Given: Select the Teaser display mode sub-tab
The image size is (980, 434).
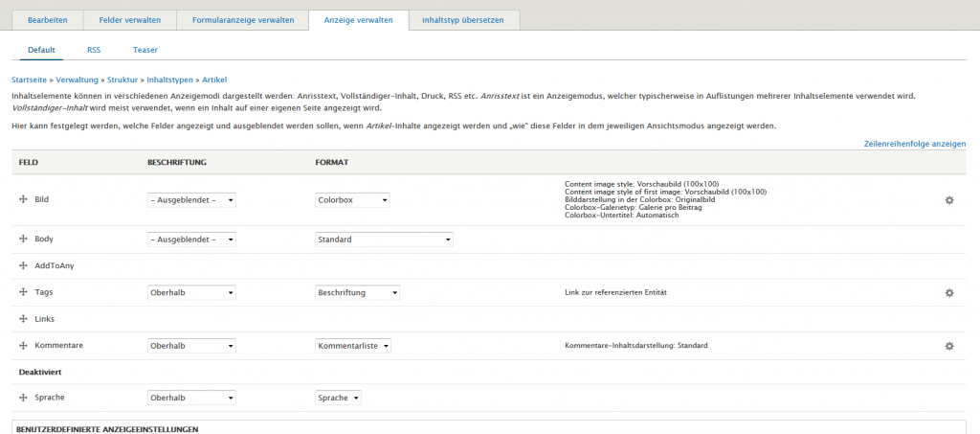Looking at the screenshot, I should point(145,50).
